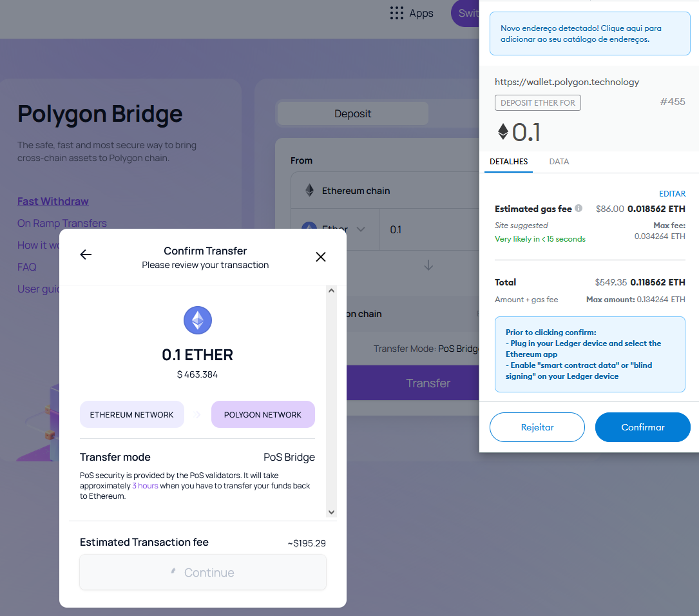Click the down arrow between From and To
The image size is (699, 616).
point(428,265)
